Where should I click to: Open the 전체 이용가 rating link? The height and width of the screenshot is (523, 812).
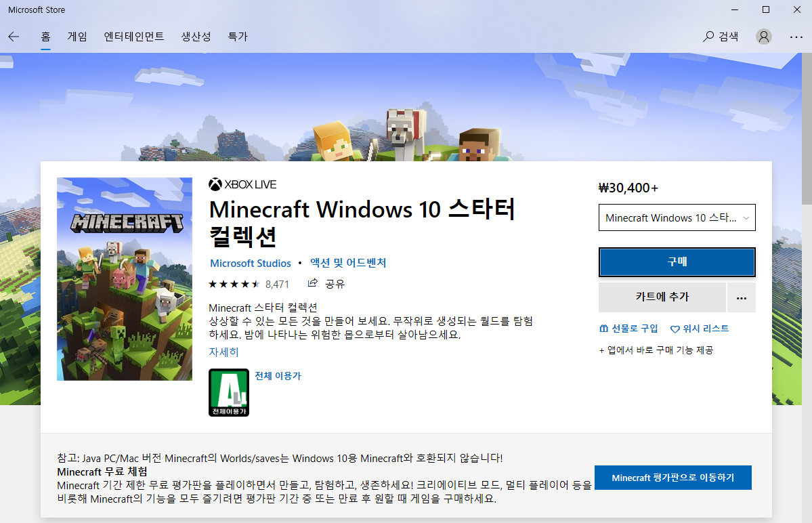coord(278,376)
